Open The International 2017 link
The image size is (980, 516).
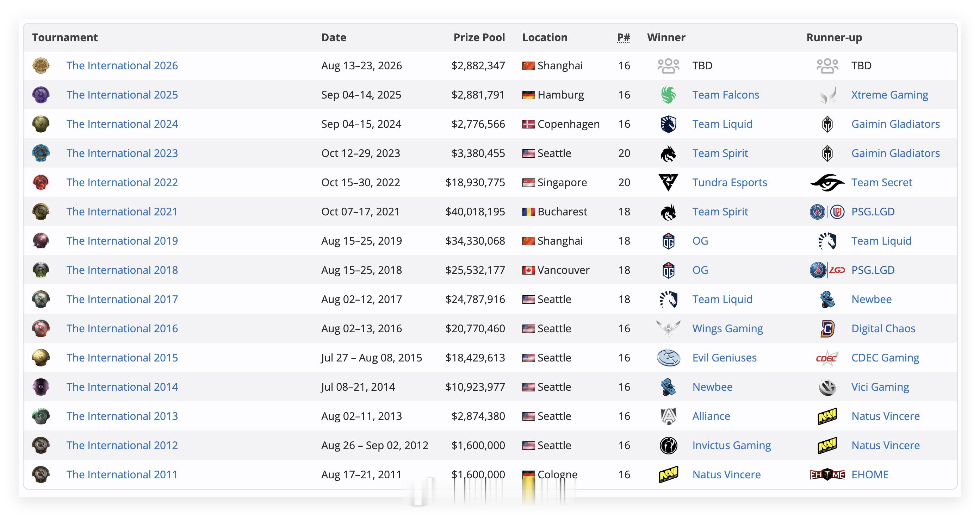tap(122, 299)
